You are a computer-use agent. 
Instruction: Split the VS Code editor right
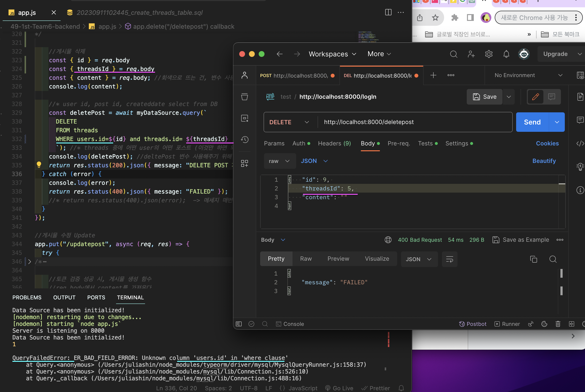point(388,12)
